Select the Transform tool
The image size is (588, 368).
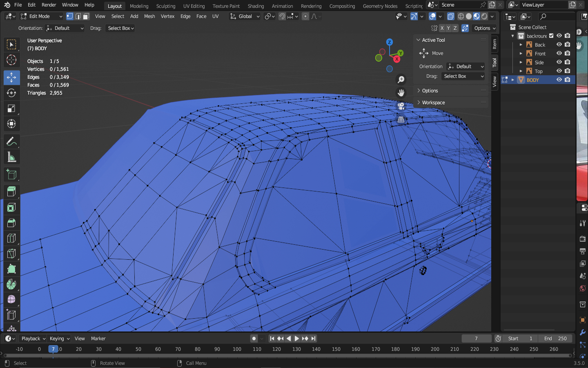pos(11,124)
